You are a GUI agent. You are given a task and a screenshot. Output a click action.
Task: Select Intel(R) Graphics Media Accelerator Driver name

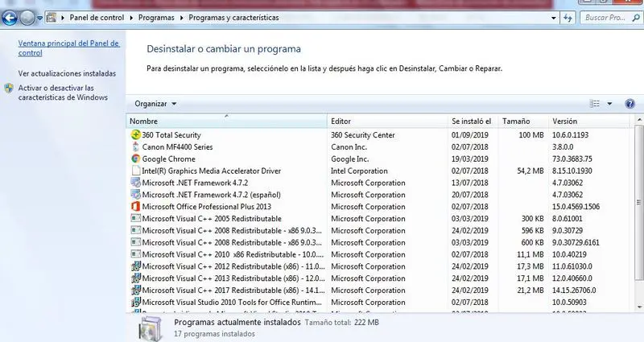pos(212,171)
